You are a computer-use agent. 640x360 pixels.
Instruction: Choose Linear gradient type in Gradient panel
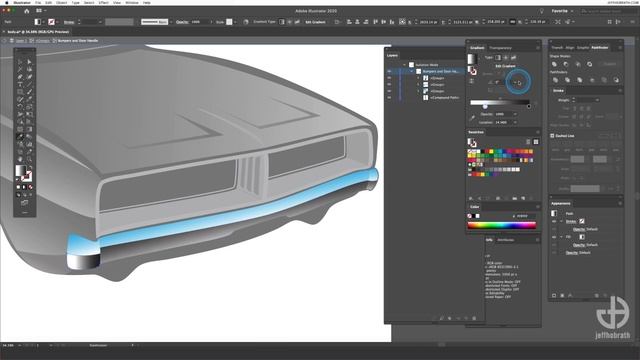498,58
